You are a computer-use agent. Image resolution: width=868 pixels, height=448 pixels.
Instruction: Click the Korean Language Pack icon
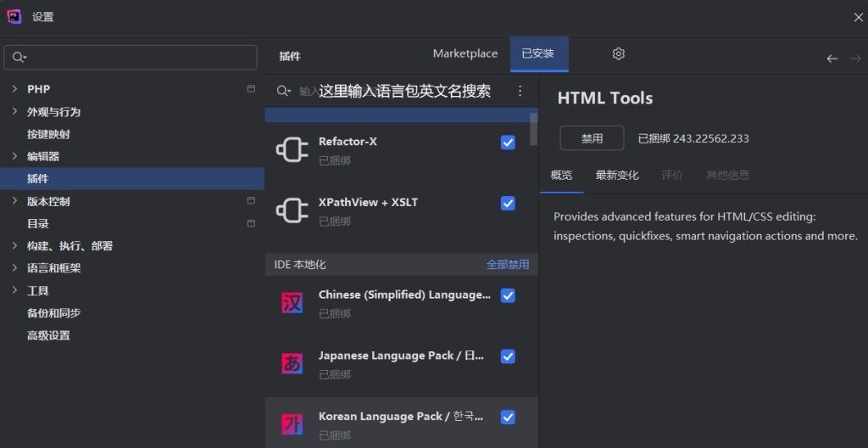point(292,425)
